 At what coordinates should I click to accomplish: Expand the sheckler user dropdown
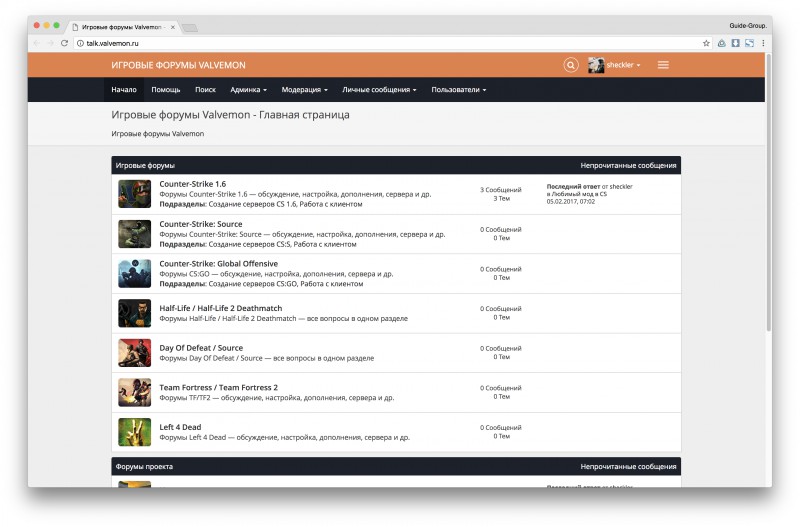coord(623,65)
